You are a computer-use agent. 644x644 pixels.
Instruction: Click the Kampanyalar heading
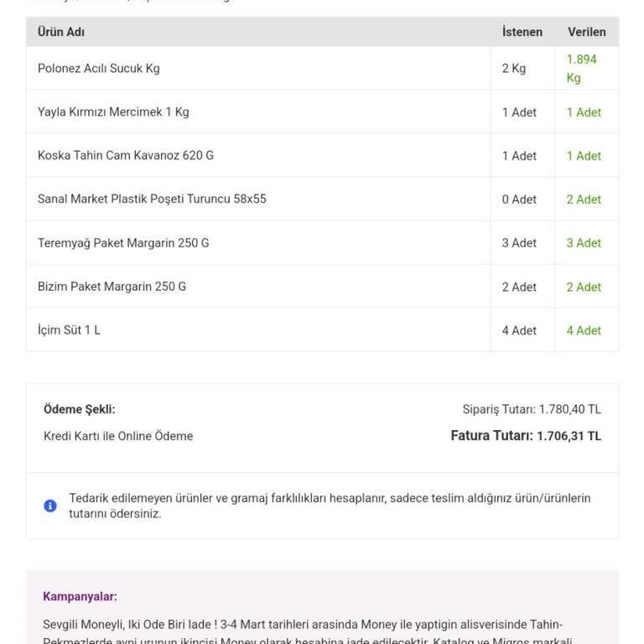(x=80, y=597)
